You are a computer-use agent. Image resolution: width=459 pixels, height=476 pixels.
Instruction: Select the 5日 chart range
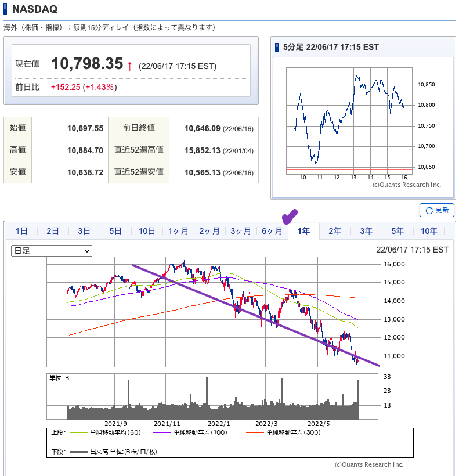tap(115, 231)
